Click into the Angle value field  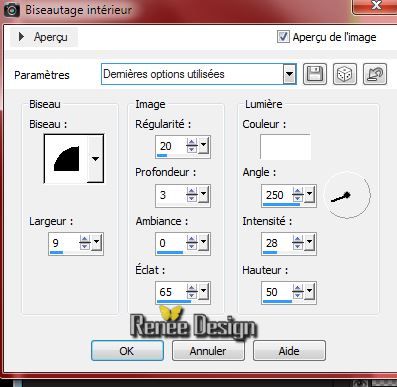point(277,195)
